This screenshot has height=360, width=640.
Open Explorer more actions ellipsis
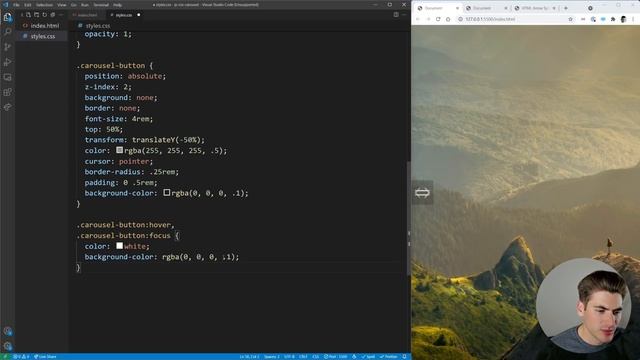61,15
